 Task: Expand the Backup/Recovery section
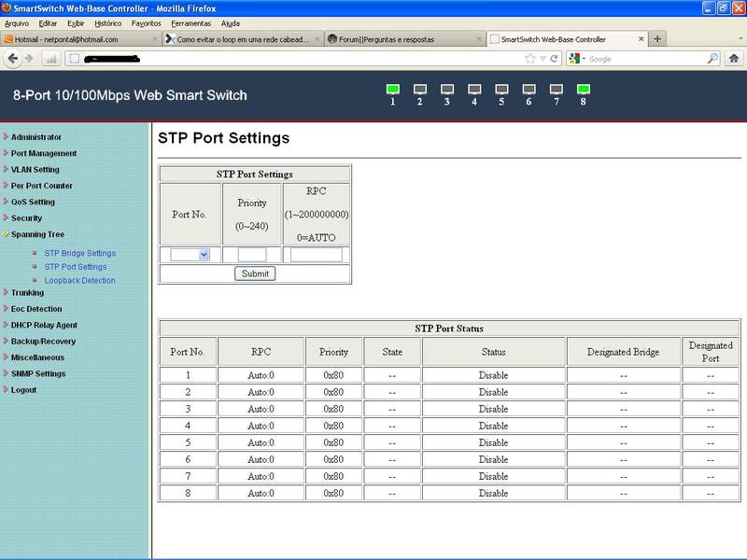pyautogui.click(x=43, y=341)
